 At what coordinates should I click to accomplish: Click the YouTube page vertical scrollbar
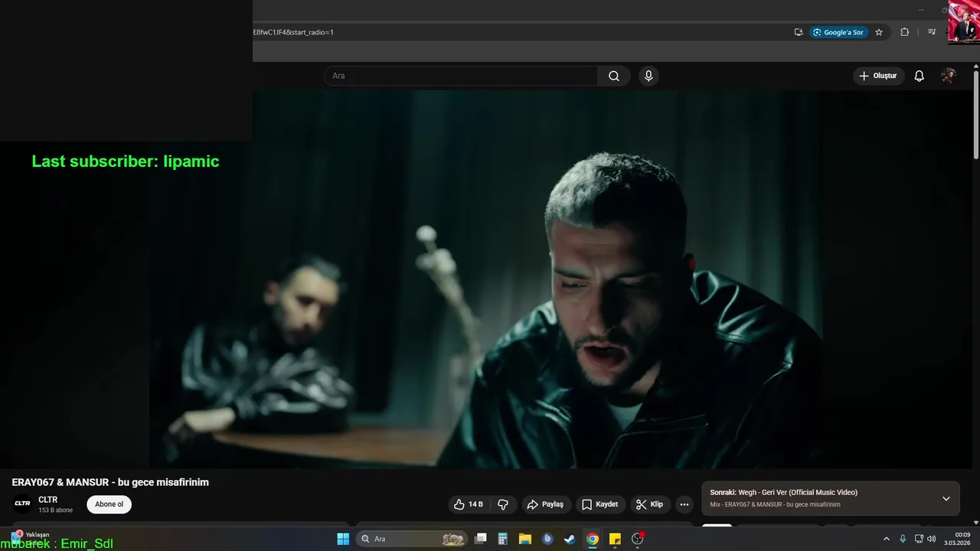(976, 115)
